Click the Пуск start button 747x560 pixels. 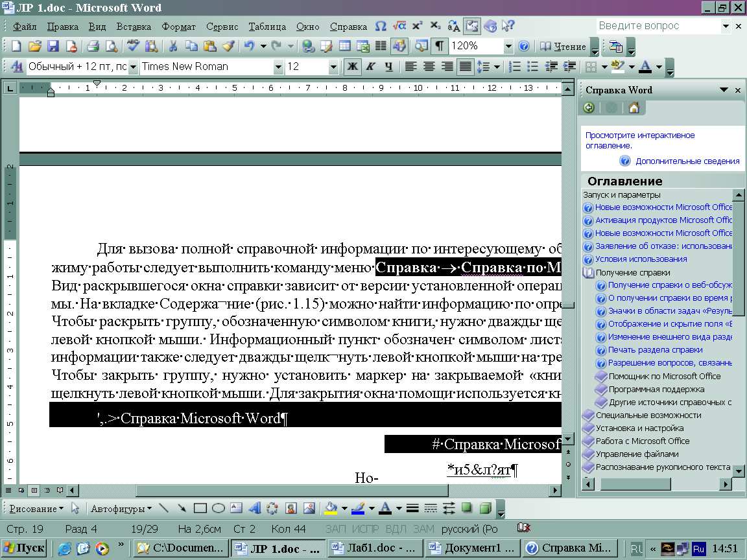coord(24,548)
